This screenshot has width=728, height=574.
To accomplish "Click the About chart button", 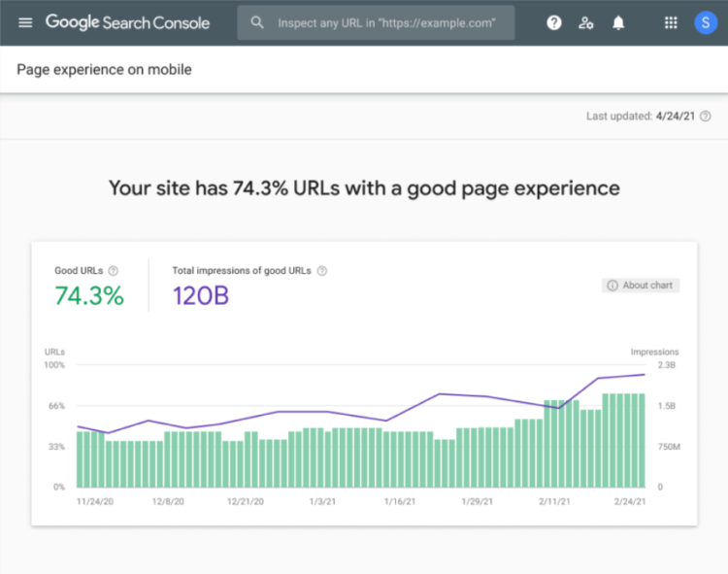I will [x=641, y=286].
